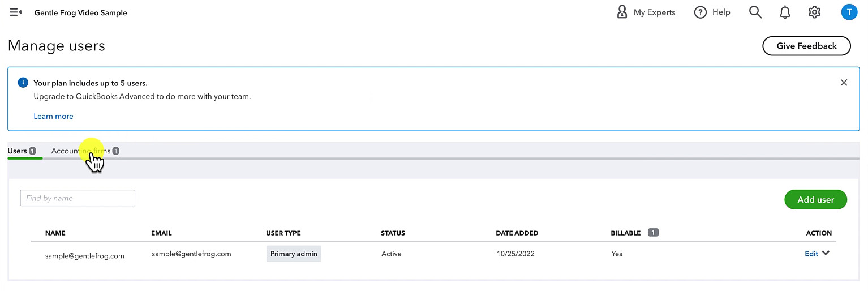Click the Help question mark icon
The width and height of the screenshot is (868, 291).
pyautogui.click(x=701, y=12)
